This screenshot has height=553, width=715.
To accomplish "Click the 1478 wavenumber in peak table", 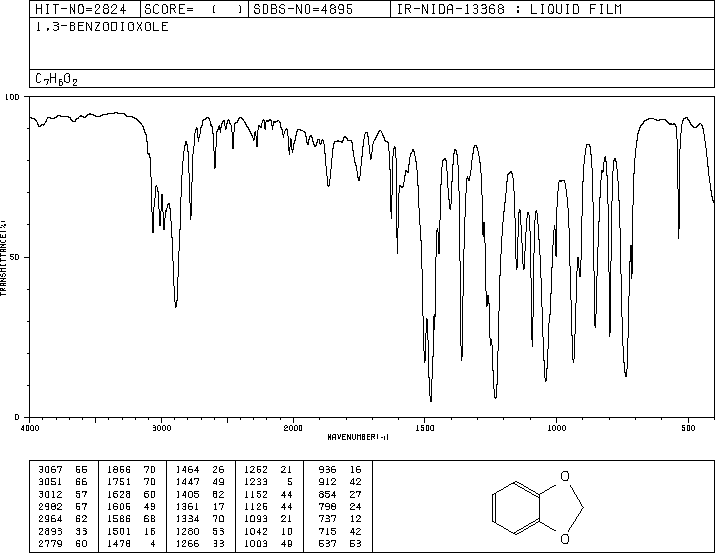I will click(x=119, y=544).
